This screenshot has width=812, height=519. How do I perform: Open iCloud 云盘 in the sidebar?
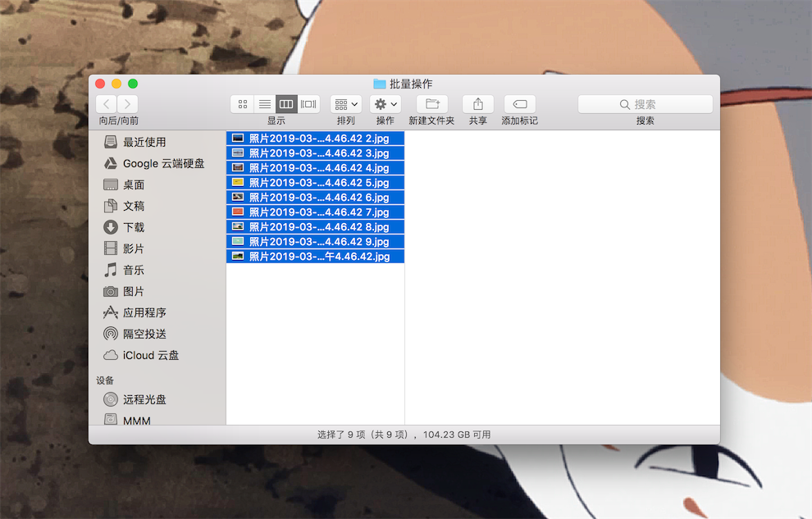point(157,356)
